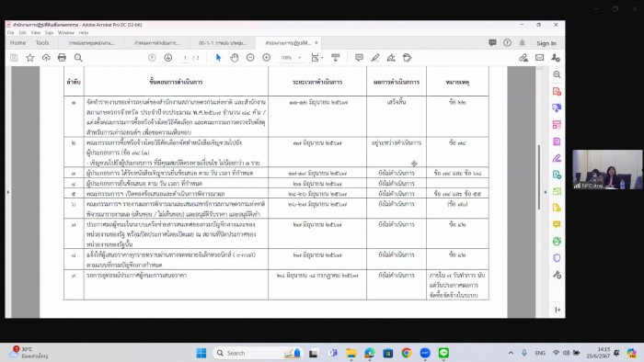Open the Home view
Image resolution: width=644 pixels, height=362 pixels.
18,43
